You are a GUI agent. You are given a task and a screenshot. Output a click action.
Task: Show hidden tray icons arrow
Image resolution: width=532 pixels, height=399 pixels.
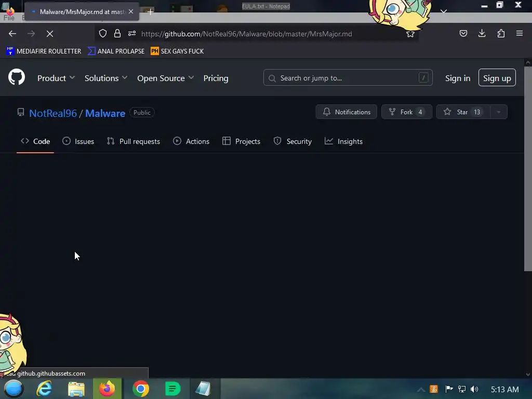pos(421,390)
